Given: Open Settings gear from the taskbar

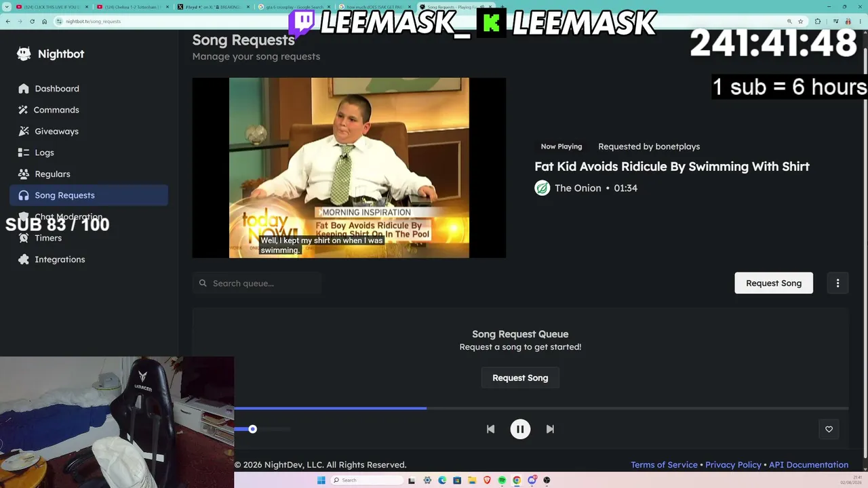Looking at the screenshot, I should tap(427, 481).
